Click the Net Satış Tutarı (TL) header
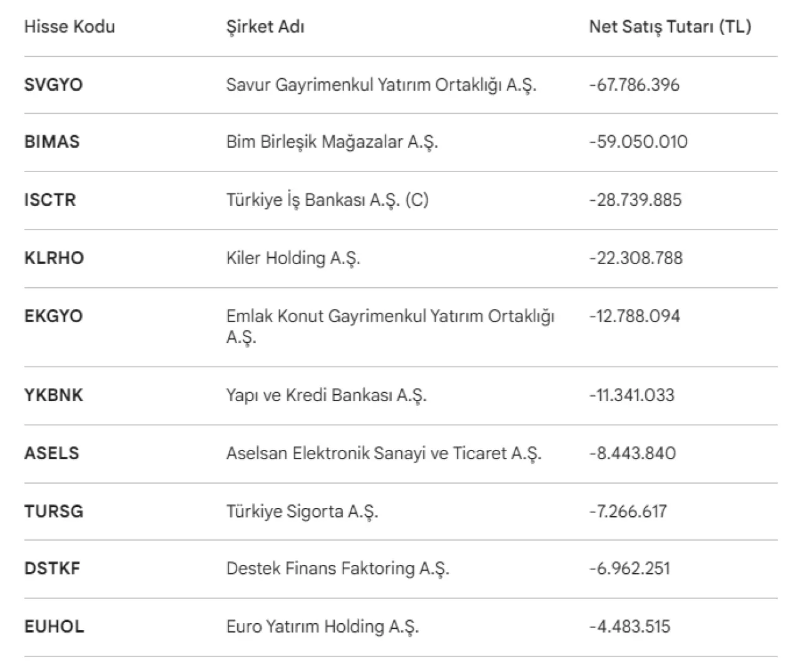This screenshot has width=801, height=672. [670, 27]
